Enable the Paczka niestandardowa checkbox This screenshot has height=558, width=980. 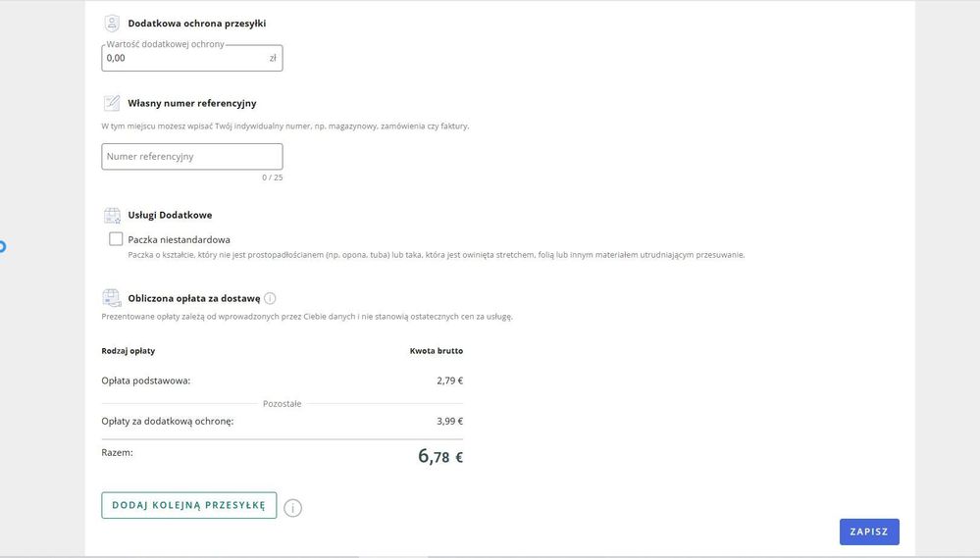[x=116, y=239]
